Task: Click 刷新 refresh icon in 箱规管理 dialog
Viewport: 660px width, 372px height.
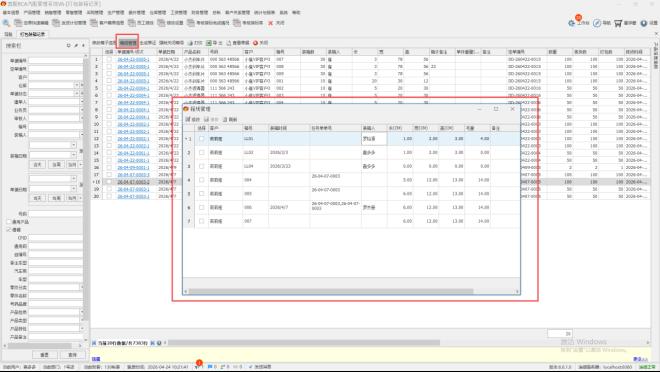Action: (225, 120)
